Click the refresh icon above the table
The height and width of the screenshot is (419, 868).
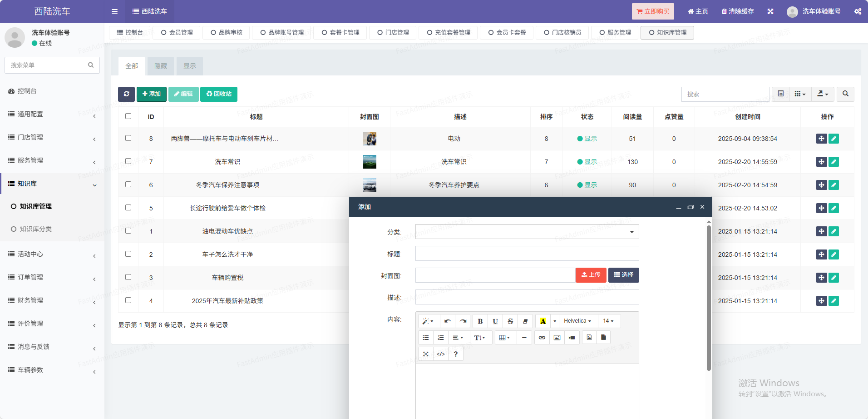click(x=126, y=94)
